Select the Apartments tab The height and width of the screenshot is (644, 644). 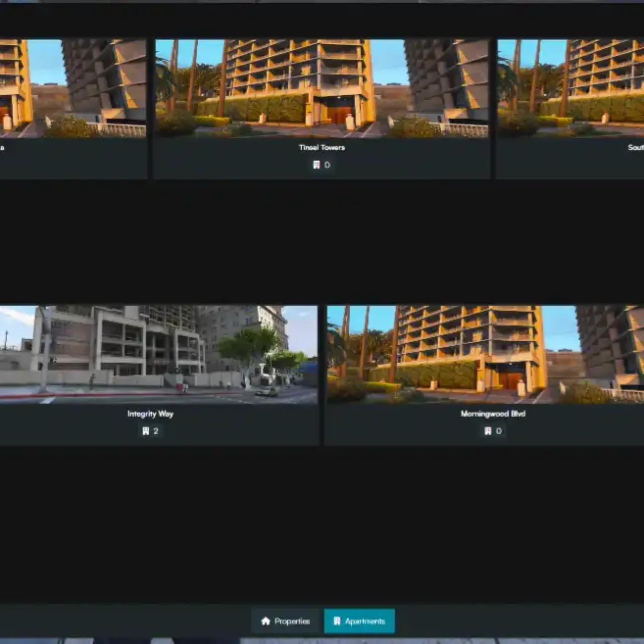(359, 621)
